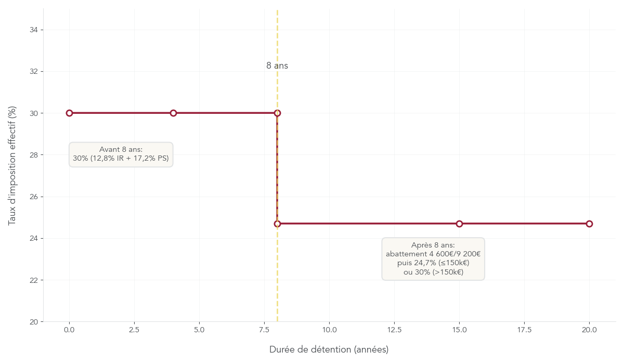The height and width of the screenshot is (364, 624).
Task: Click the 26 y-axis tick label
Action: [x=34, y=197]
